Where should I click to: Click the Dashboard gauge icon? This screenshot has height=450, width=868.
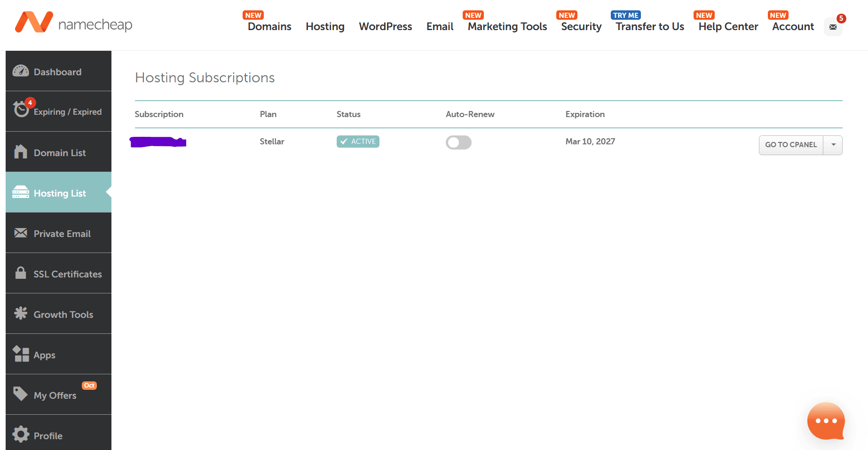(21, 71)
